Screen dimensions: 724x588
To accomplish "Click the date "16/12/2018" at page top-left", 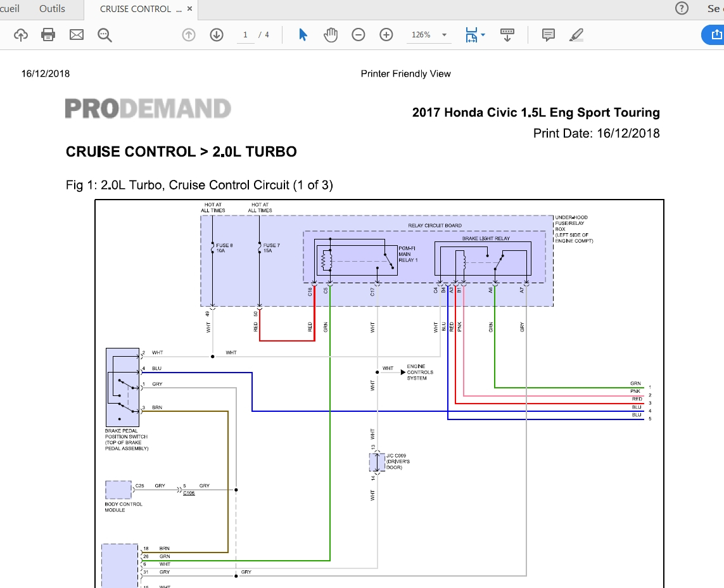I will (45, 74).
